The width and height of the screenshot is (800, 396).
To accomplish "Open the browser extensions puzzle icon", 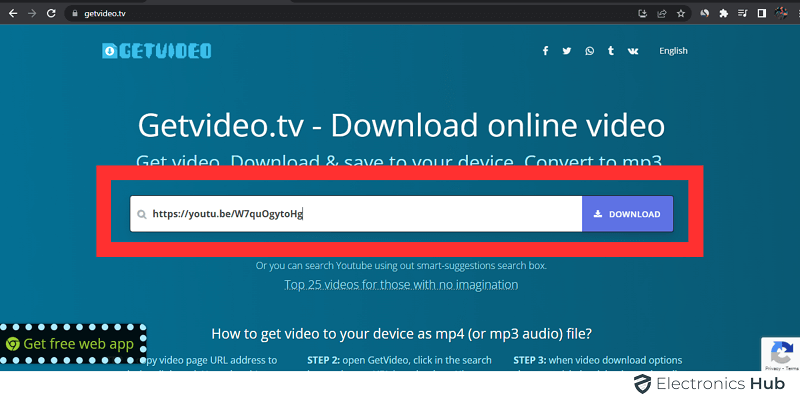I will tap(723, 14).
